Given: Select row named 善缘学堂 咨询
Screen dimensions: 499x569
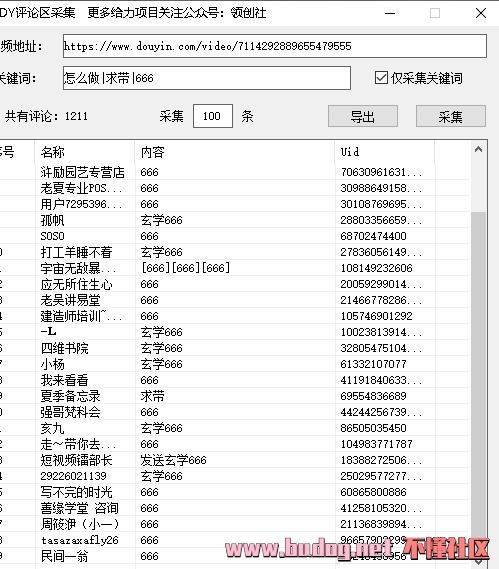Looking at the screenshot, I should (234, 508).
